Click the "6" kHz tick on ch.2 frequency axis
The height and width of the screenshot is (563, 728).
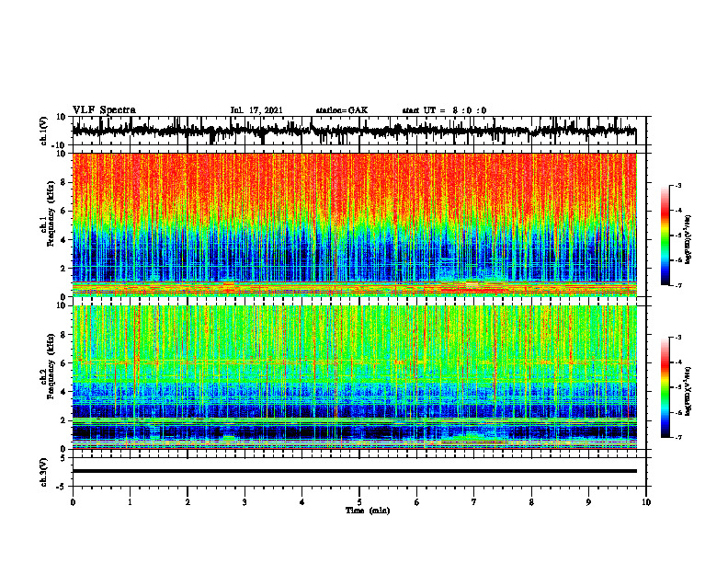pyautogui.click(x=63, y=363)
